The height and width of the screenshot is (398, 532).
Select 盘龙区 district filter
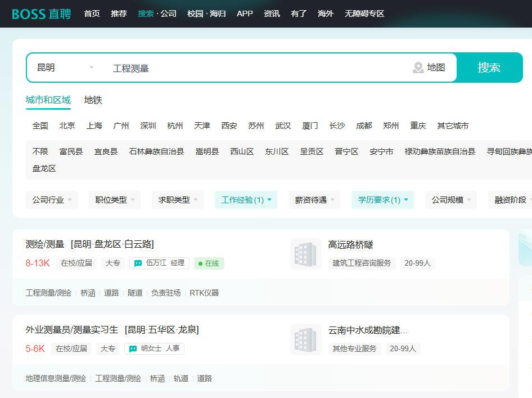[x=44, y=168]
